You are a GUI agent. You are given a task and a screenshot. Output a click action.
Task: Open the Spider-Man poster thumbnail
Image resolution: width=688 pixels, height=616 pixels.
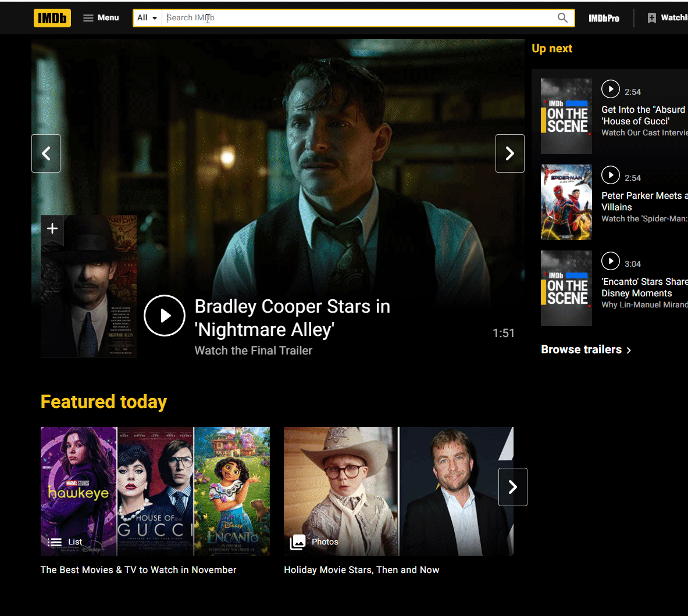tap(566, 202)
